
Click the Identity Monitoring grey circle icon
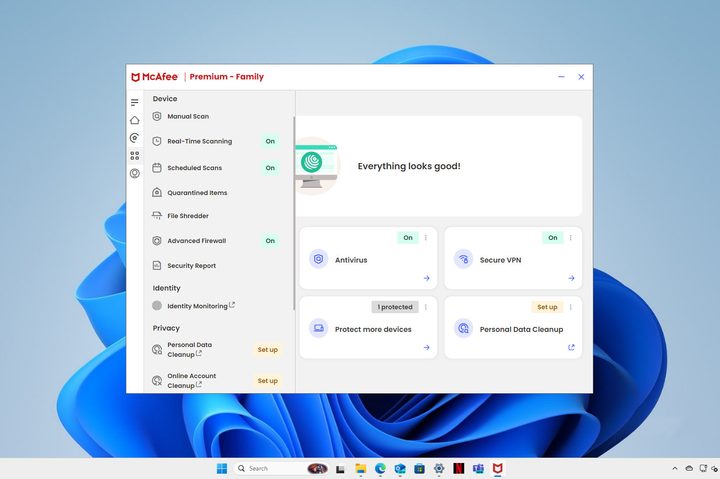157,305
